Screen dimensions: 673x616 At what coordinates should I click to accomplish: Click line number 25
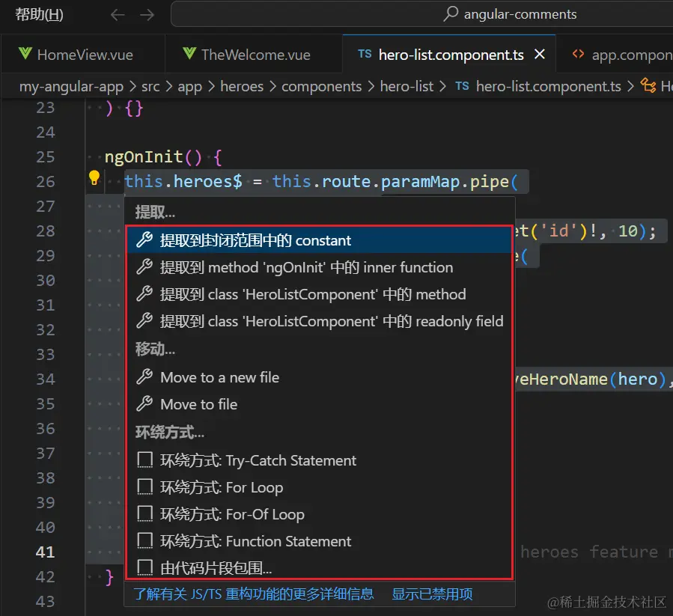click(46, 156)
